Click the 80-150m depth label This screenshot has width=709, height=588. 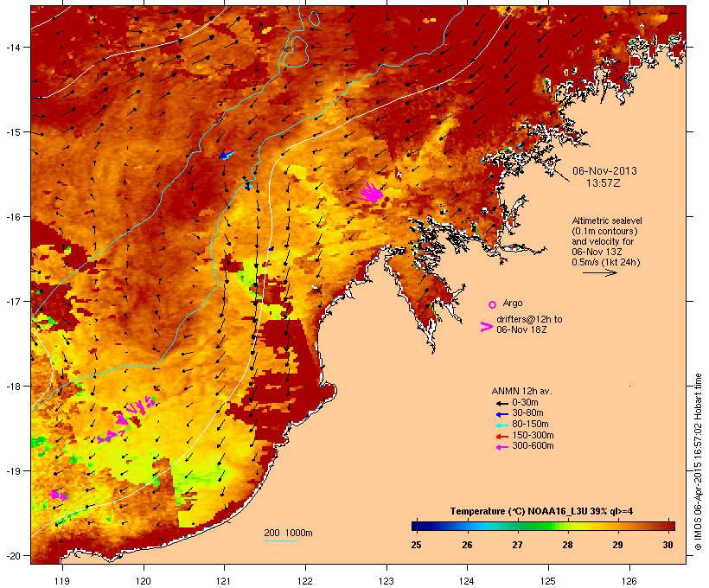(530, 425)
